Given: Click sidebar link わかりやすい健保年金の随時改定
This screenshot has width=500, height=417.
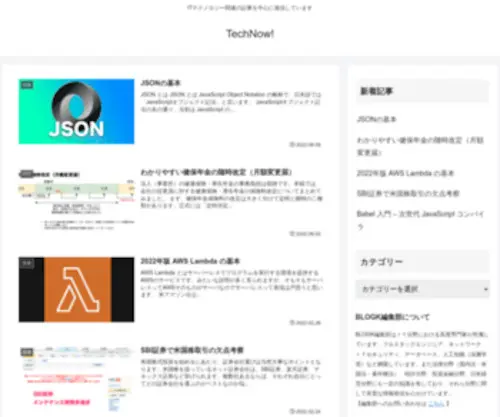Looking at the screenshot, I should 420,146.
